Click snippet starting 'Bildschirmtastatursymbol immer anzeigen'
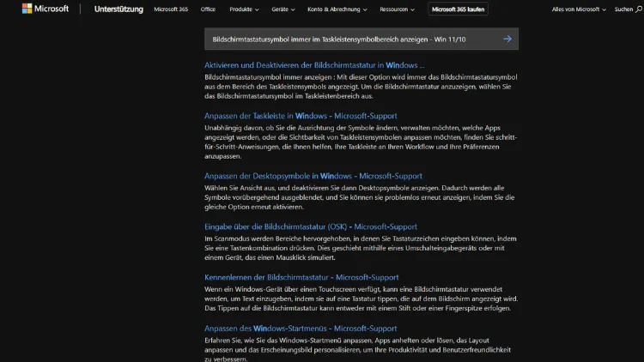This screenshot has height=362, width=644. [x=361, y=87]
